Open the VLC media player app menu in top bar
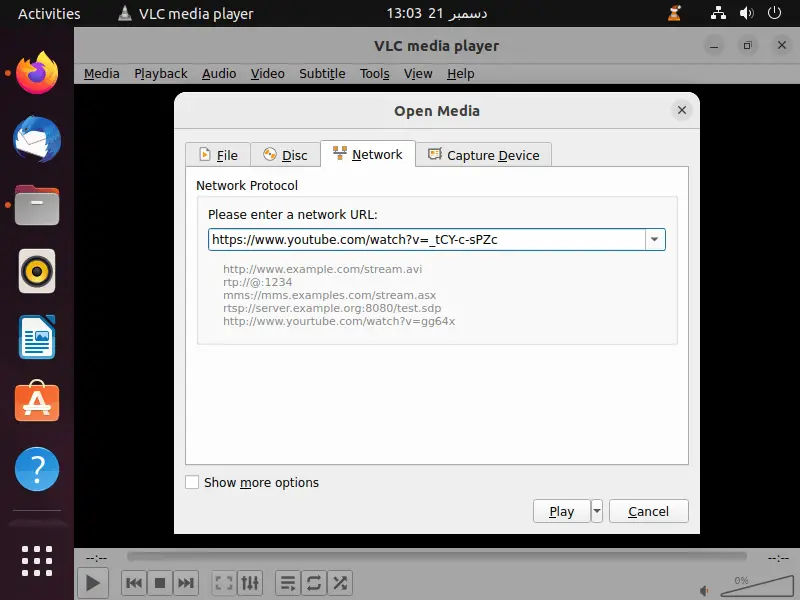The image size is (800, 600). tap(186, 13)
